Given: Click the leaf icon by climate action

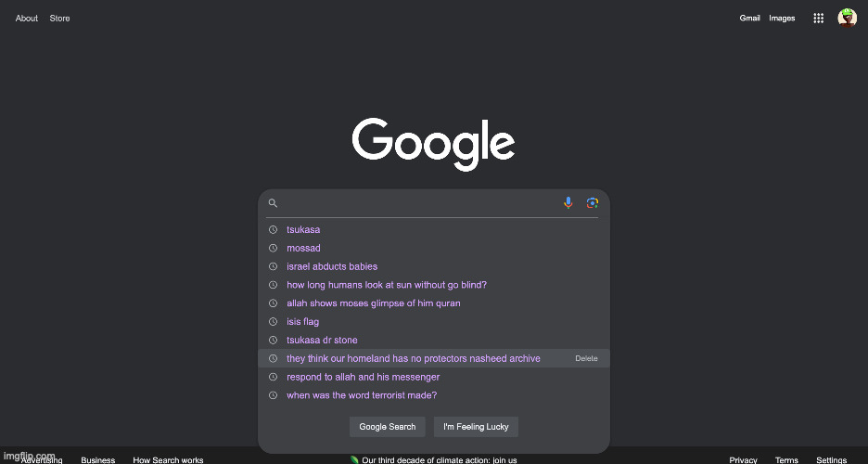Looking at the screenshot, I should [x=354, y=459].
